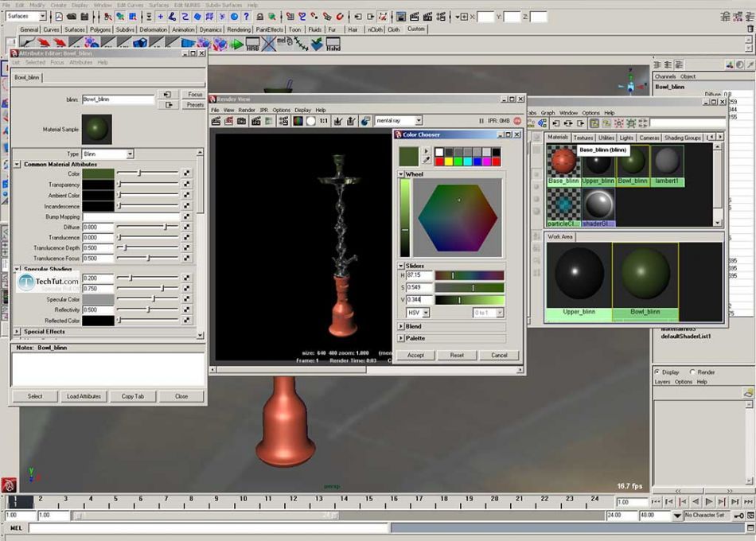Open the material Type Blinn dropdown

tap(130, 154)
